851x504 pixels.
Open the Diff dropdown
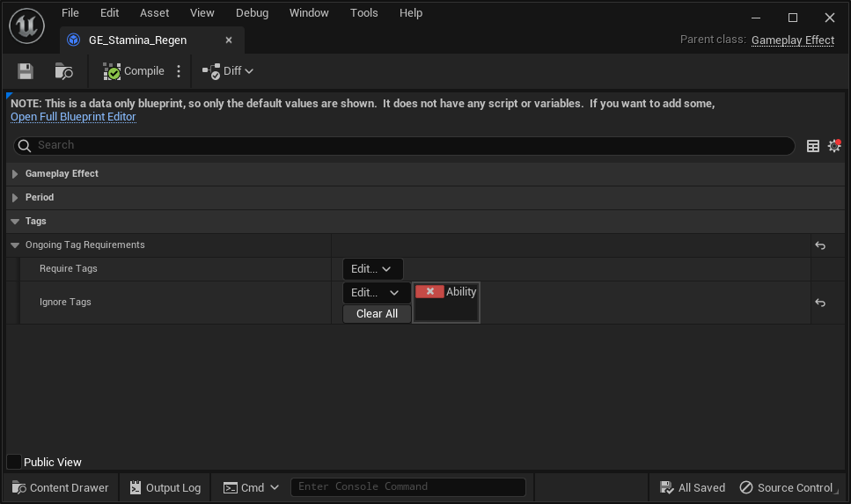pos(228,71)
